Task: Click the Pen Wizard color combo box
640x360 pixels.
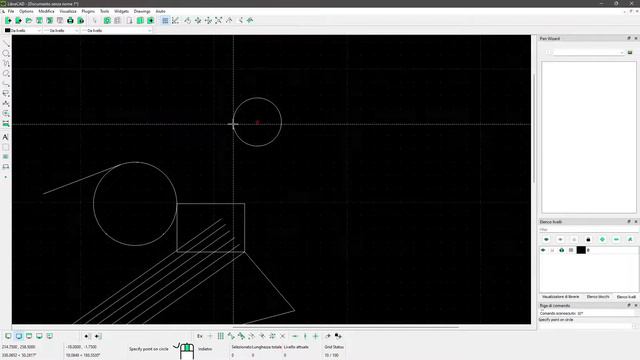Action: coord(589,52)
